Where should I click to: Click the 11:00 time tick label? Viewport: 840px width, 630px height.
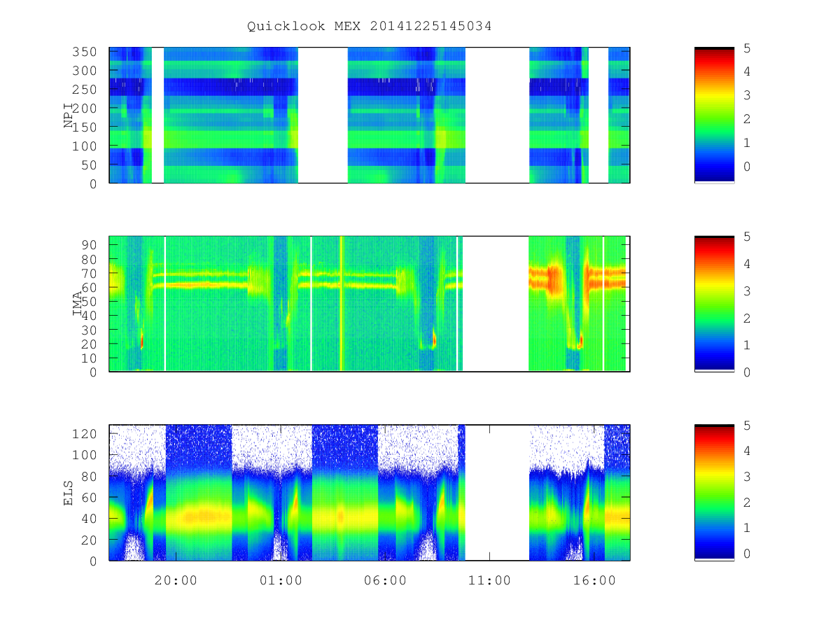[489, 580]
